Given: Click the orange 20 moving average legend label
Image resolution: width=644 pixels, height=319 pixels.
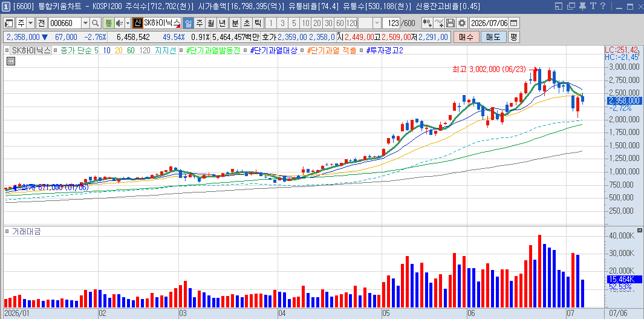Looking at the screenshot, I should 119,51.
